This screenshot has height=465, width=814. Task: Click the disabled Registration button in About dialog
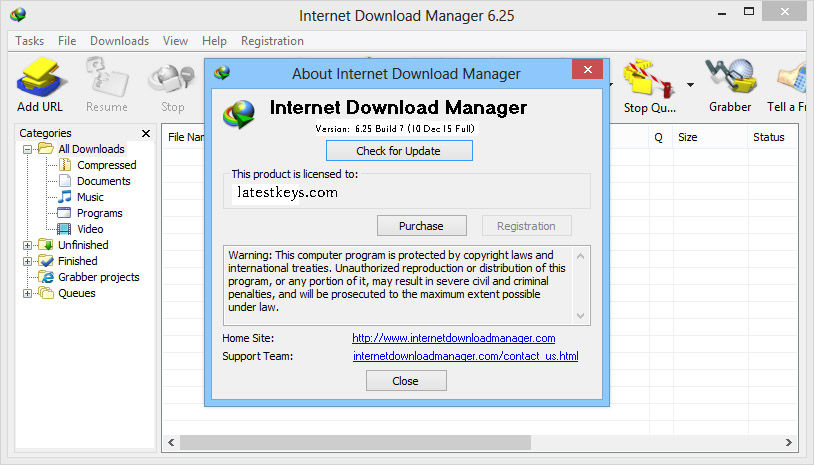coord(526,226)
